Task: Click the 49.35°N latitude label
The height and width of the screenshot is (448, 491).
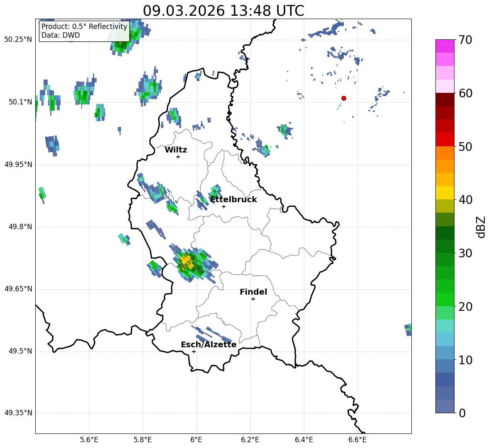Action: (19, 413)
